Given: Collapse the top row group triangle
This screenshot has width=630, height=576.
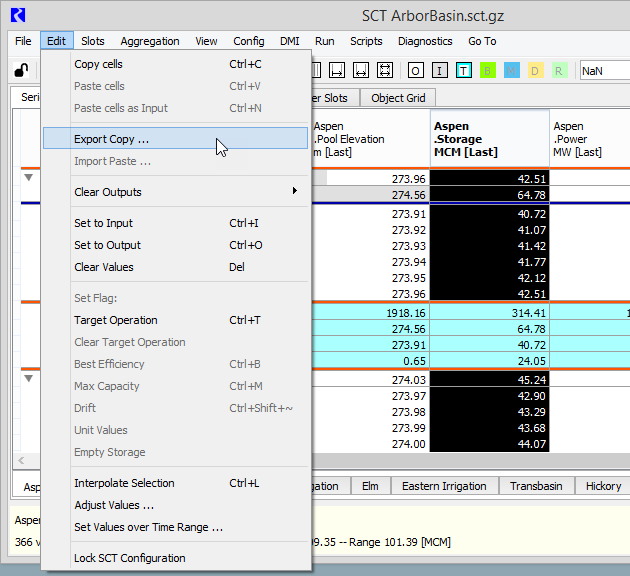Looking at the screenshot, I should pyautogui.click(x=28, y=178).
